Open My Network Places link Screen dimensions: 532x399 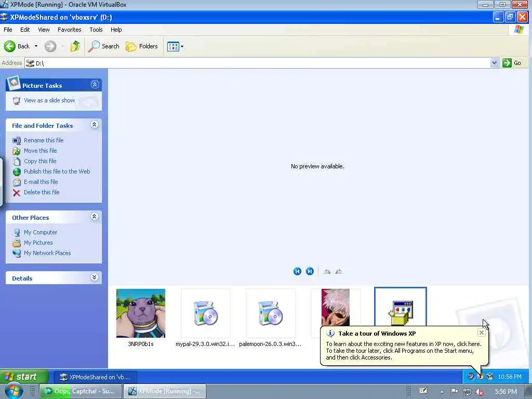pos(47,253)
